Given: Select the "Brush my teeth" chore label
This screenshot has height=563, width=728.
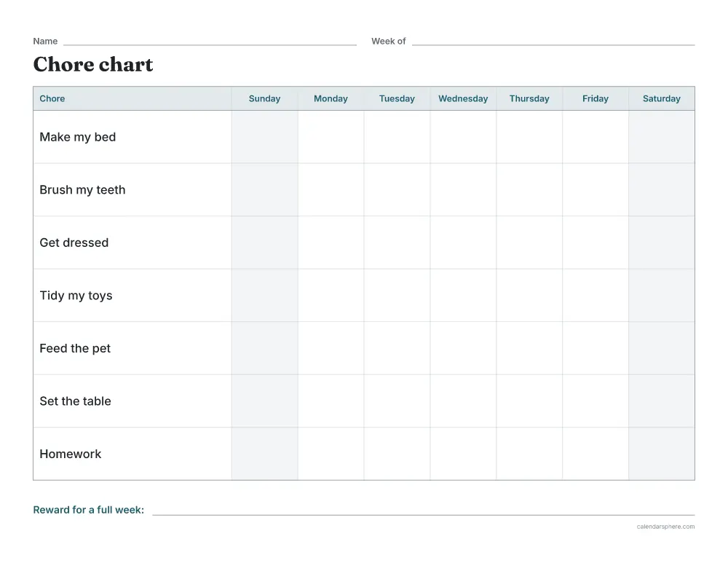Looking at the screenshot, I should (x=82, y=189).
